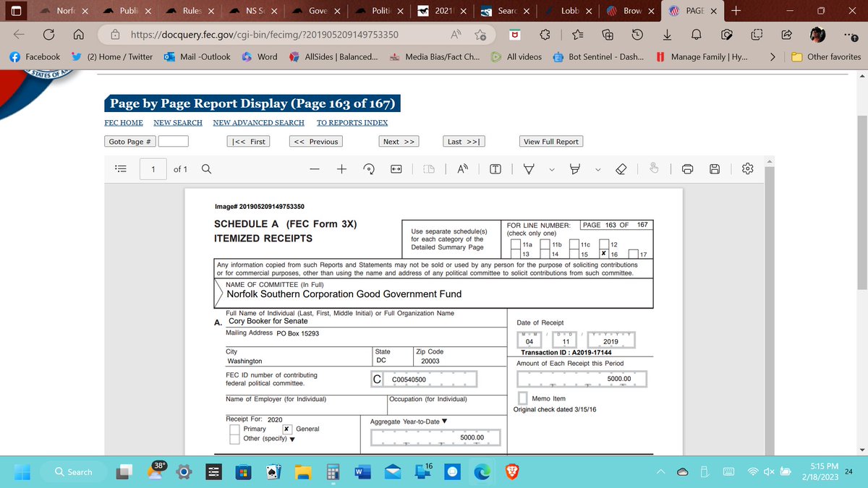Open browser downloads icon
This screenshot has height=488, width=868.
tap(667, 35)
